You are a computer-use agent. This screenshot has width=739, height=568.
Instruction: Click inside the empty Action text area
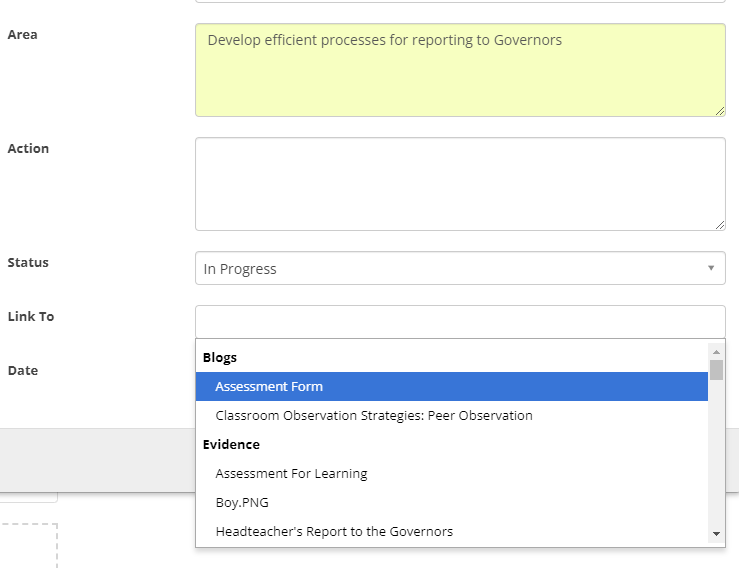(460, 184)
